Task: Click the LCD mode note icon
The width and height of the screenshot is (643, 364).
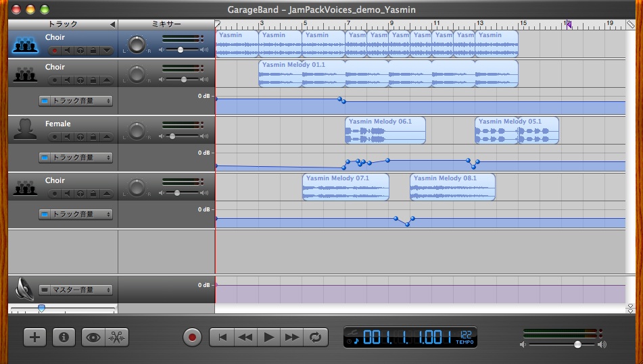Action: pyautogui.click(x=356, y=340)
